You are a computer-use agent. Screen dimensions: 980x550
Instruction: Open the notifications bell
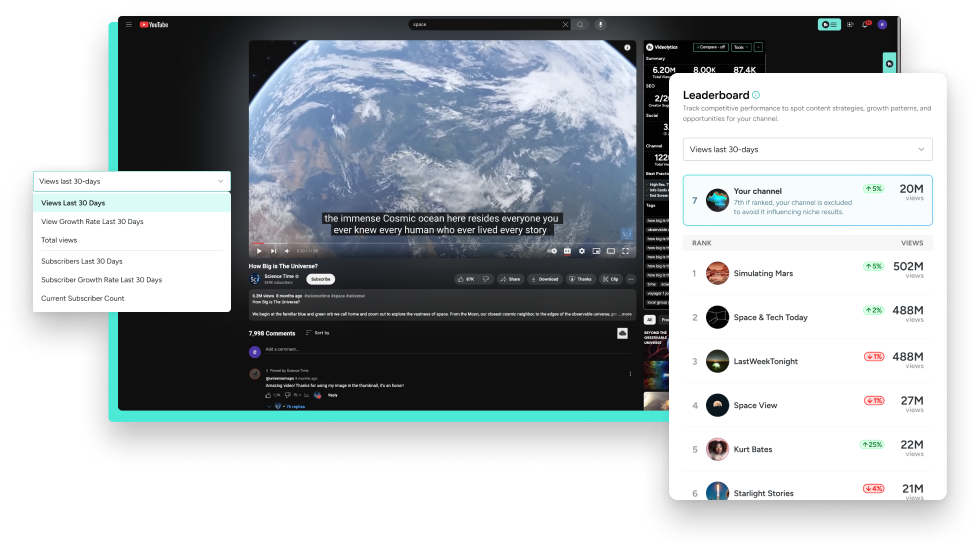click(x=866, y=24)
